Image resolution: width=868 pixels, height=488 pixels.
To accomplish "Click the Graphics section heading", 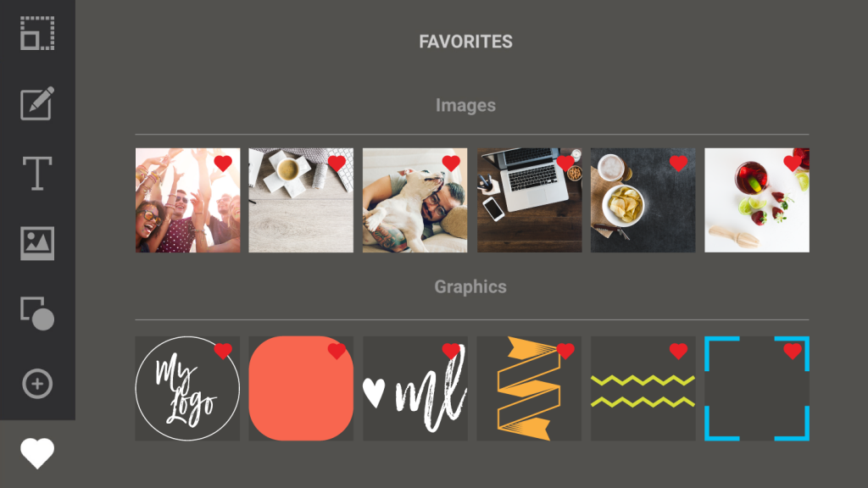I will point(470,286).
